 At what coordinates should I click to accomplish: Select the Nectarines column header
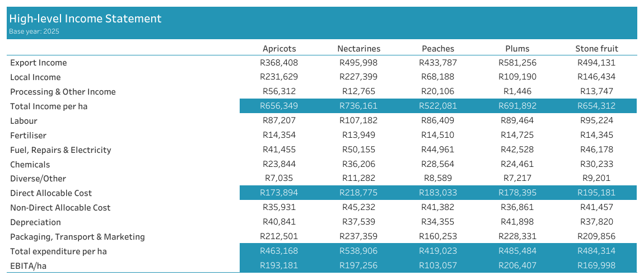tap(358, 49)
